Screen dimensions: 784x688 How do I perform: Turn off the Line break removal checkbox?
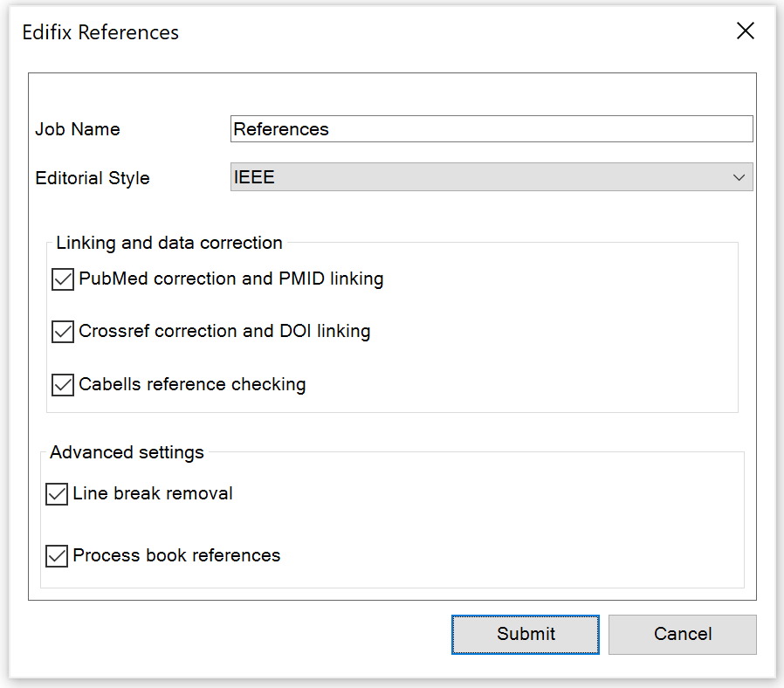57,494
